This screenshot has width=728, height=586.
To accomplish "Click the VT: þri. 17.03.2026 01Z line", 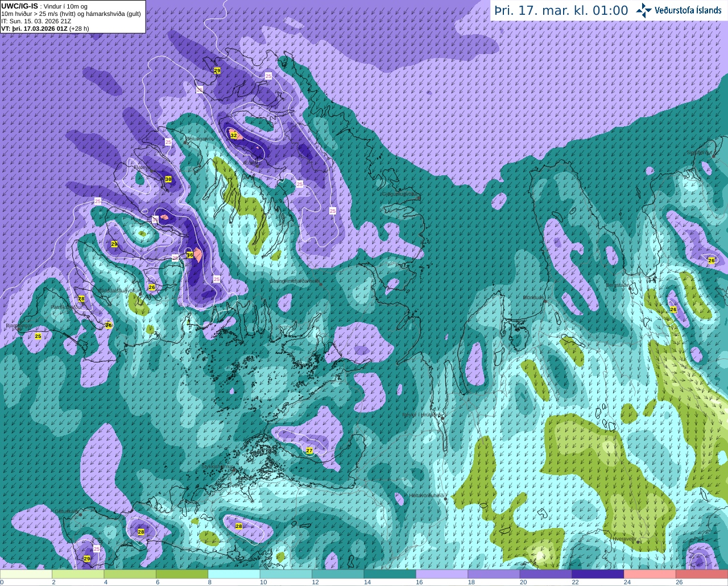I will coord(45,28).
